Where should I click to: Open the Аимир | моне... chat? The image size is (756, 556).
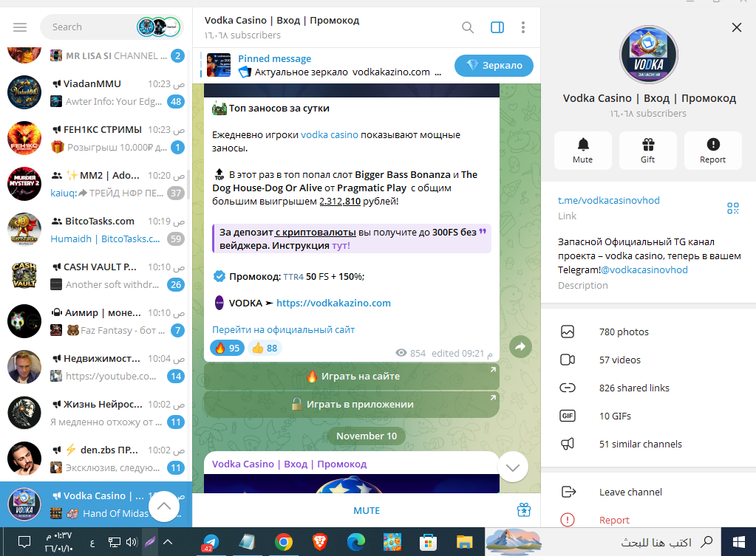96,321
